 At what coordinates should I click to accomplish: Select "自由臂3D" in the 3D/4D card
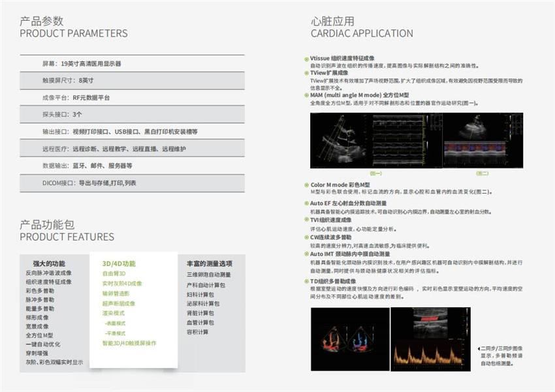click(x=114, y=273)
